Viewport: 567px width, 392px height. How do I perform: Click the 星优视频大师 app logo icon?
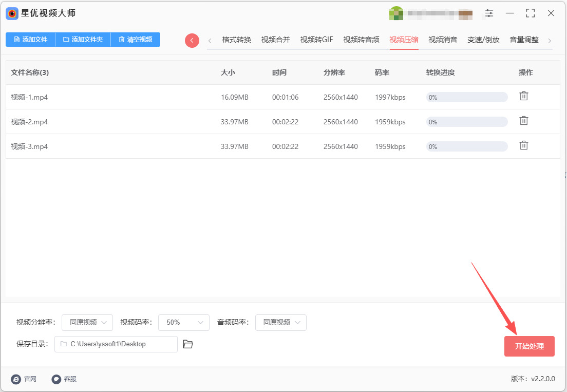(12, 13)
